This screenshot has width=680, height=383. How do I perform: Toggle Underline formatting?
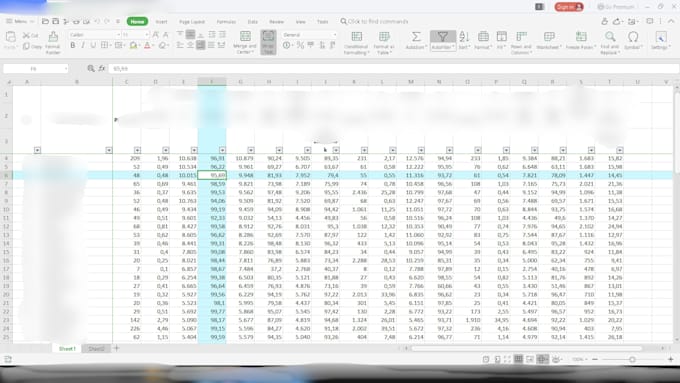pos(93,45)
